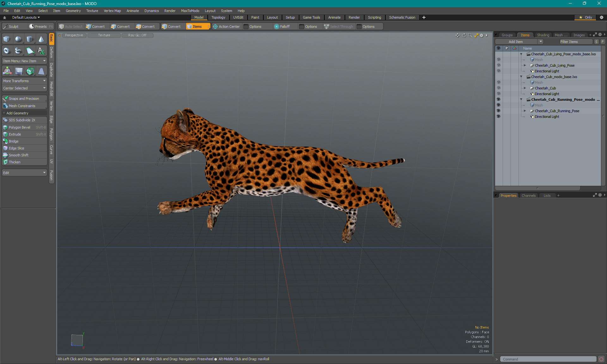Open layout settings gear at top right
This screenshot has width=607, height=364.
601,17
